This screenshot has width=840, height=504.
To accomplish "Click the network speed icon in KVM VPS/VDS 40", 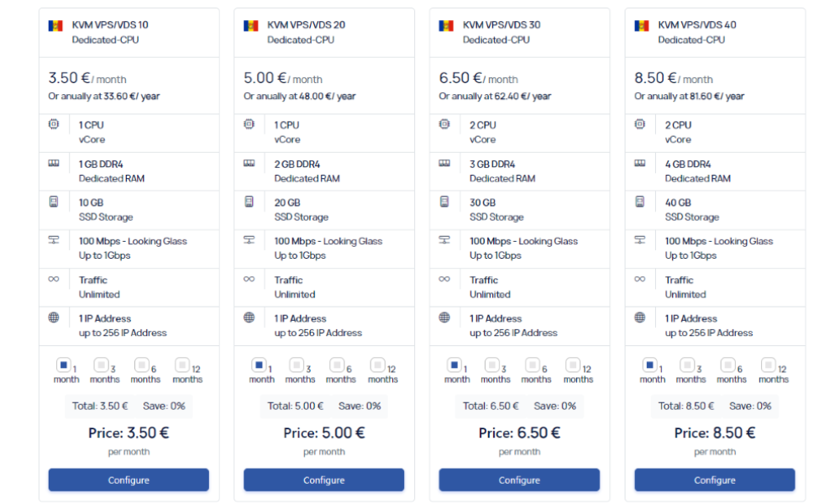I will click(x=640, y=240).
